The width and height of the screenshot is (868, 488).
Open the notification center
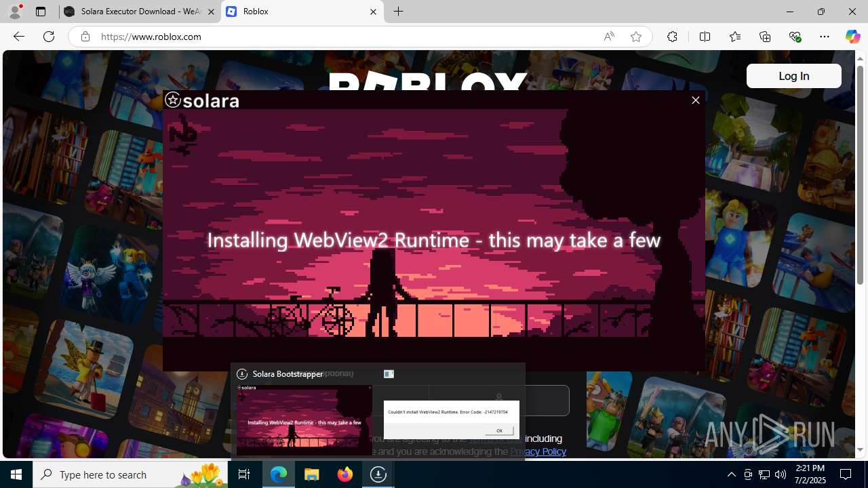tap(846, 474)
